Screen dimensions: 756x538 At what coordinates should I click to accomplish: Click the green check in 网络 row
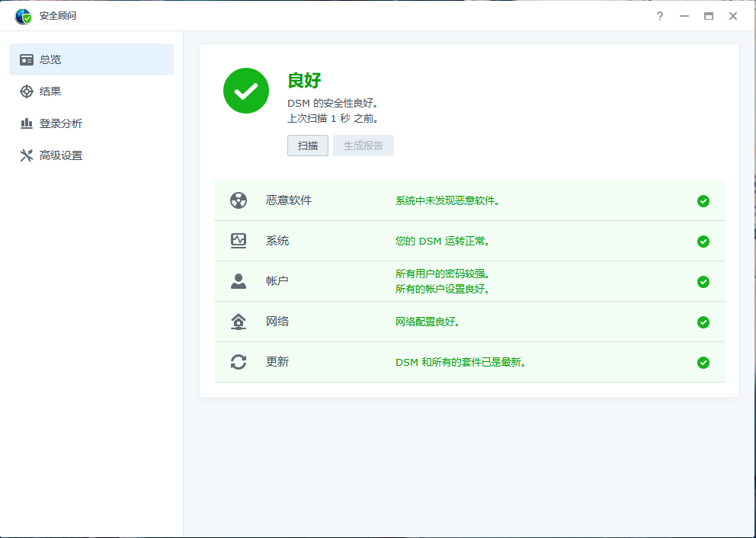click(703, 322)
